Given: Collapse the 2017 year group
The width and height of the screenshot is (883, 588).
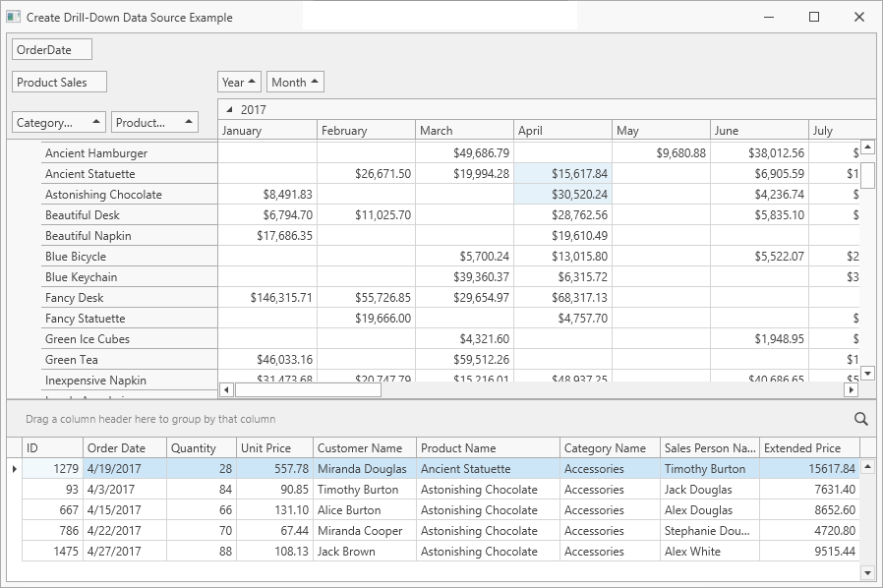Looking at the screenshot, I should point(229,110).
